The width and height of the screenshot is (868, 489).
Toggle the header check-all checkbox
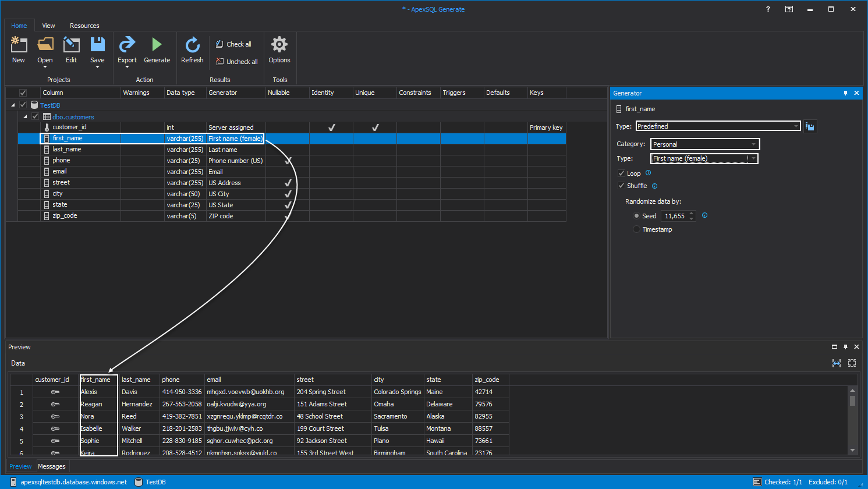tap(23, 93)
